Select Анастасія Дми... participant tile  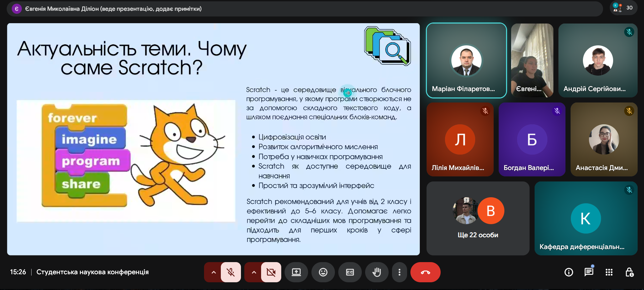[x=604, y=139]
